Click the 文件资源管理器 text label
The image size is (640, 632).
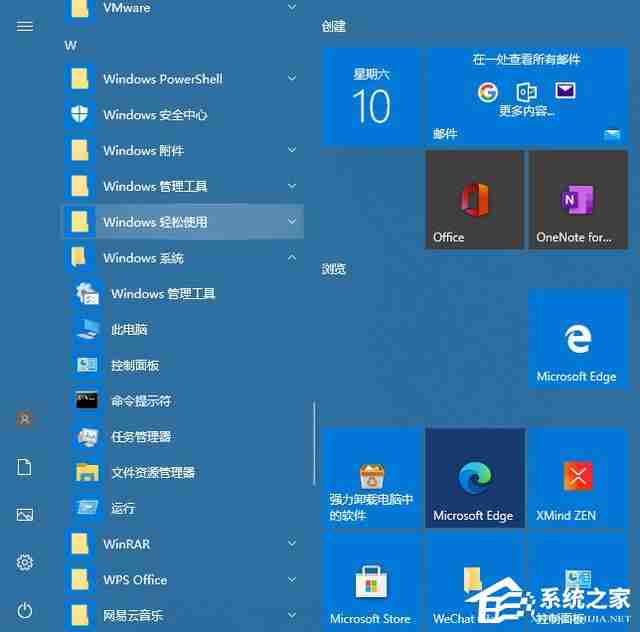point(153,473)
